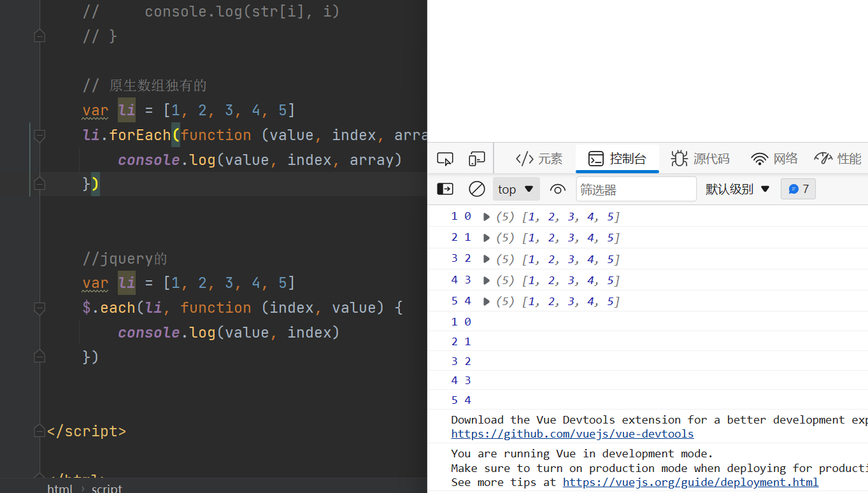Show the console sidebar panel icon
This screenshot has height=493, width=868.
[x=445, y=189]
